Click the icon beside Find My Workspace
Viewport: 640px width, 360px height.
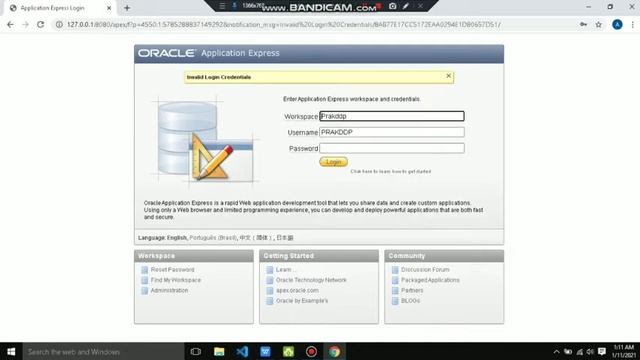point(144,280)
